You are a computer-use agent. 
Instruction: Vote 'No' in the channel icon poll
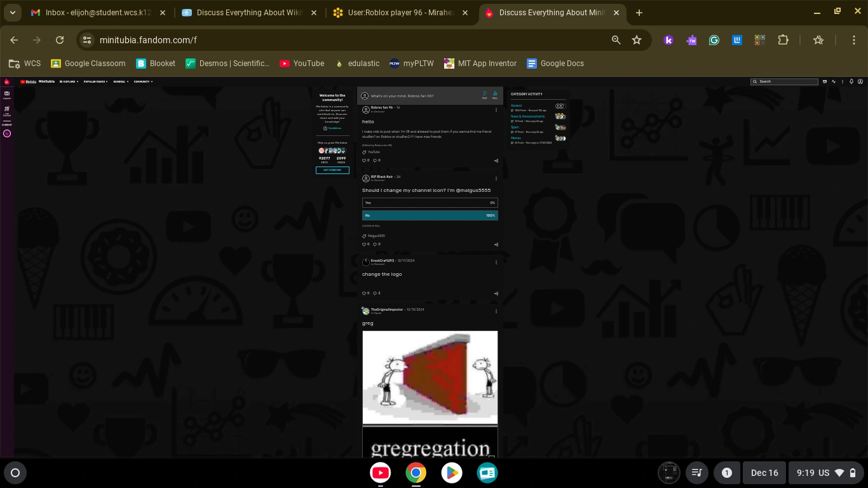click(430, 215)
